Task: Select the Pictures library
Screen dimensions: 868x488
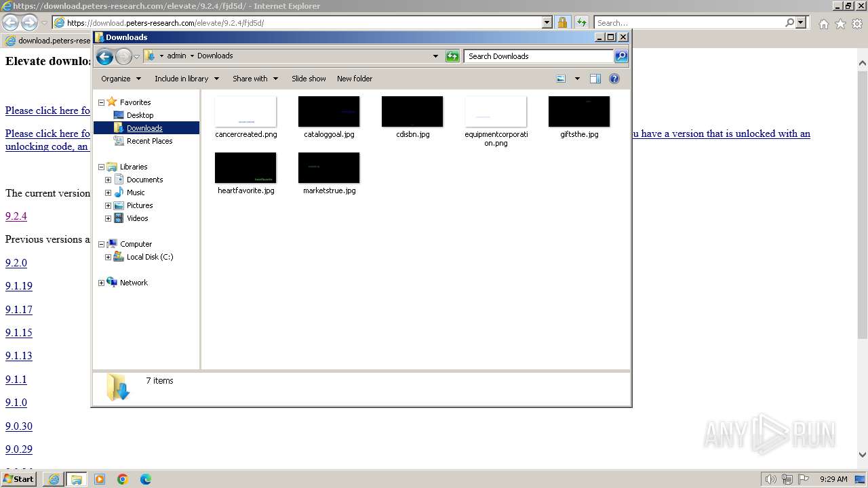Action: 139,205
